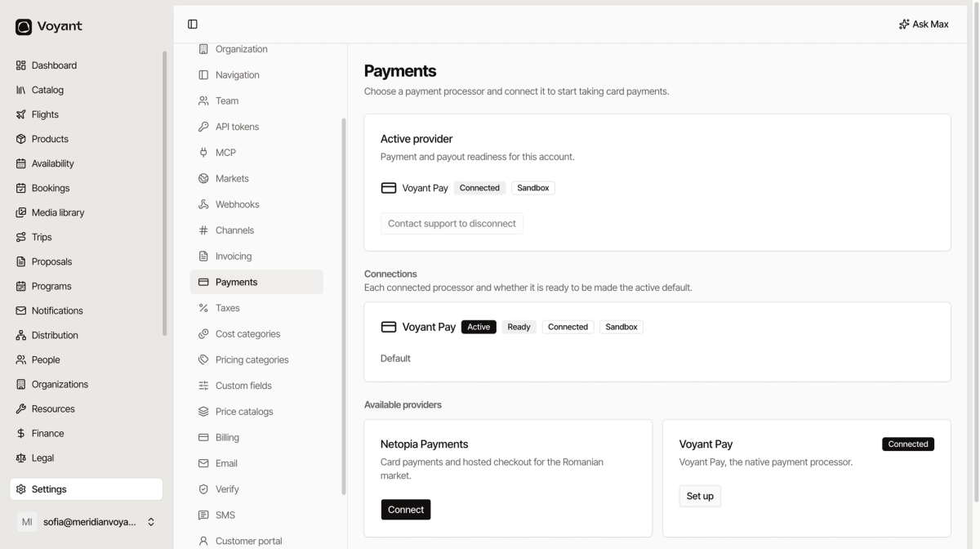980x549 pixels.
Task: Click the MCP plug icon
Action: click(x=203, y=153)
